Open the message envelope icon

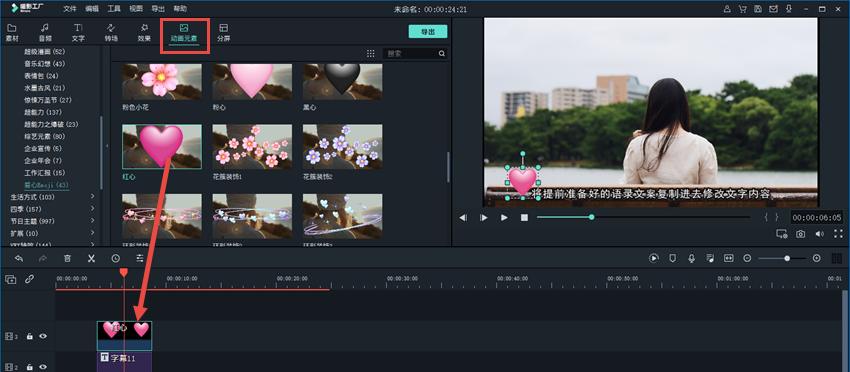(x=774, y=9)
